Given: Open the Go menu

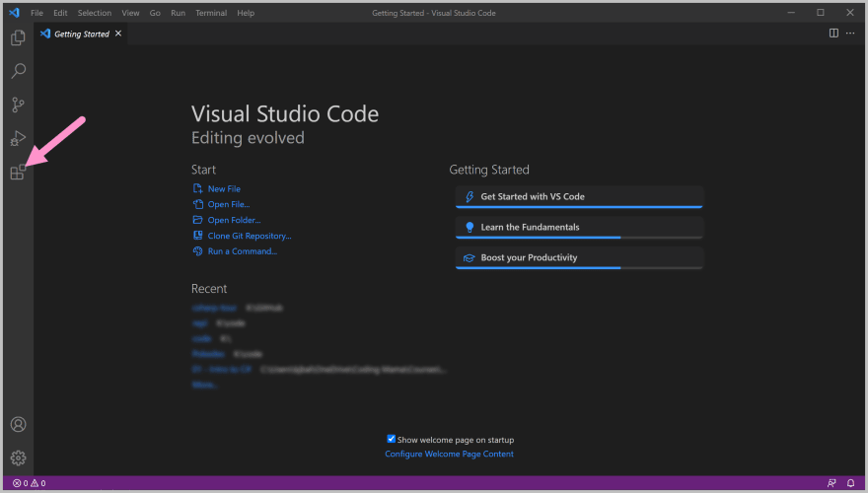Looking at the screenshot, I should pyautogui.click(x=155, y=13).
